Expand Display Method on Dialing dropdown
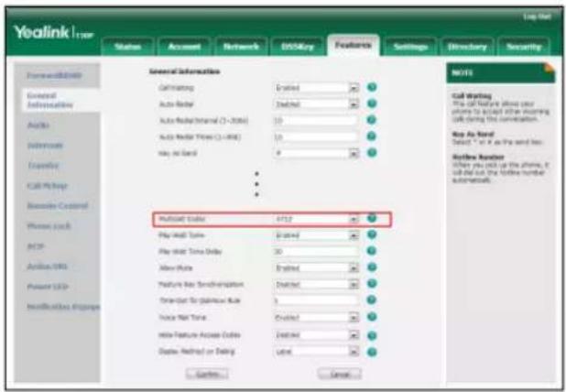Image resolution: width=566 pixels, height=392 pixels. pyautogui.click(x=354, y=352)
